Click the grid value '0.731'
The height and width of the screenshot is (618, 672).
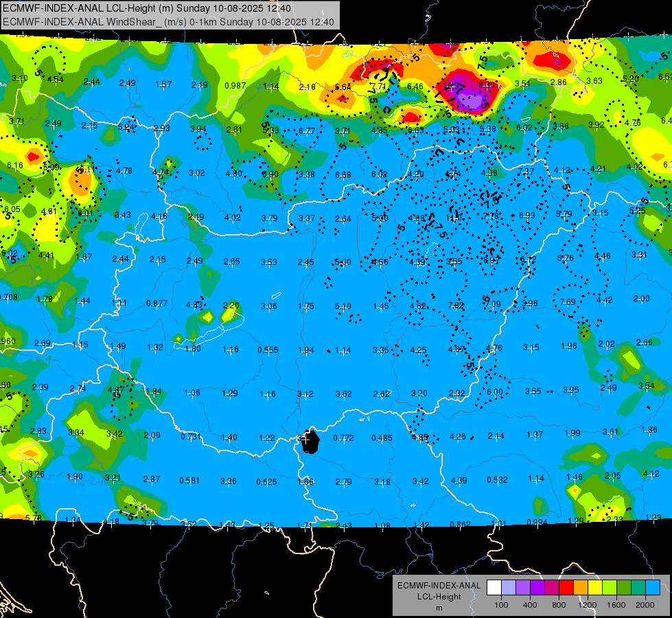(191, 436)
